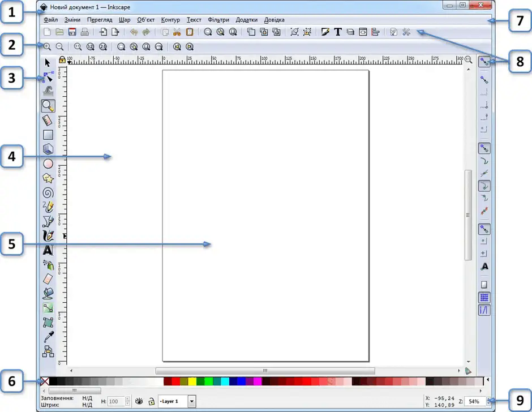Screen dimensions: 532x412
Task: Pick the yellow swatch in palette
Action: tap(192, 381)
